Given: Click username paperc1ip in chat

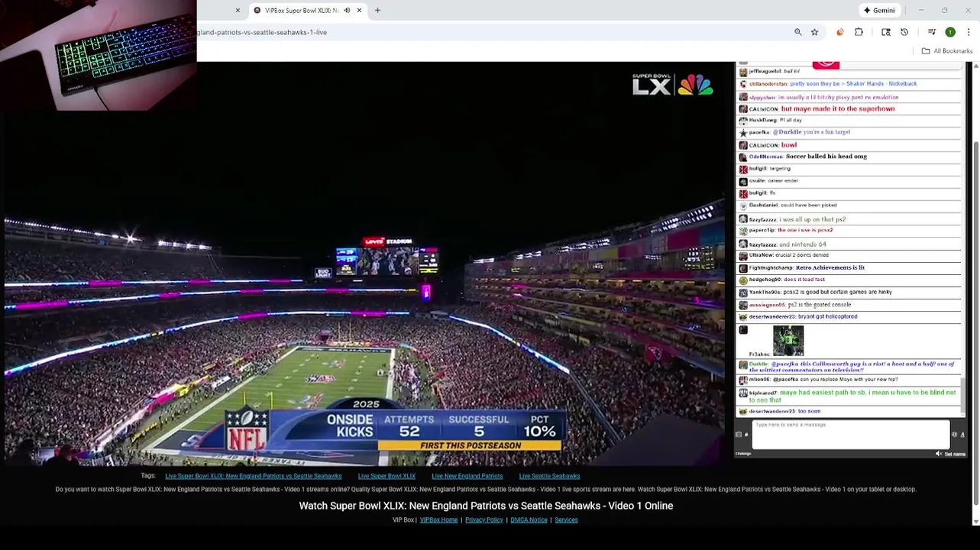Looking at the screenshot, I should 762,230.
